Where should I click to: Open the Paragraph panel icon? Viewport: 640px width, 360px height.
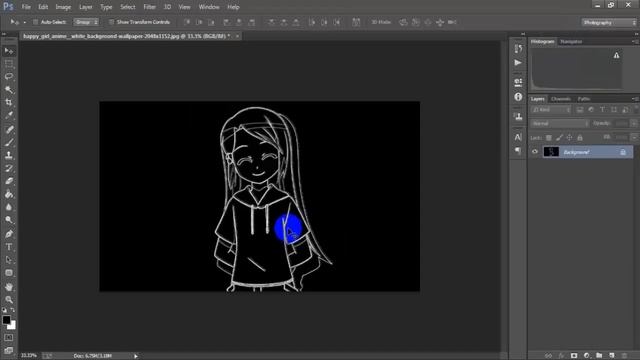click(518, 151)
